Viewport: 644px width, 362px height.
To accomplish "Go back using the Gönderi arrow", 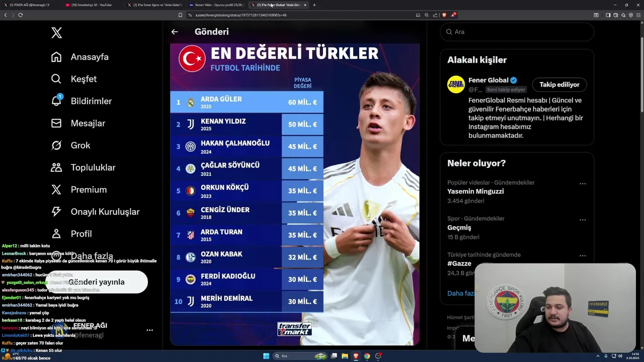I will pyautogui.click(x=175, y=32).
